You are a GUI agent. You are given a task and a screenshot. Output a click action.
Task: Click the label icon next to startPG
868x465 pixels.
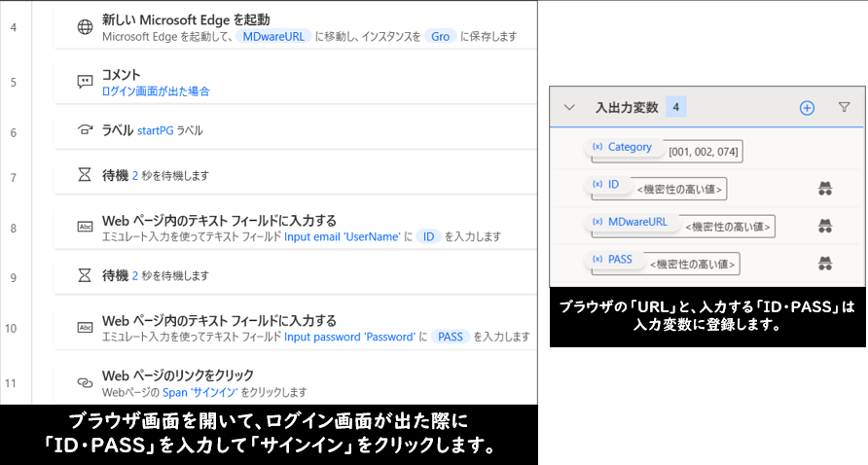click(x=85, y=130)
